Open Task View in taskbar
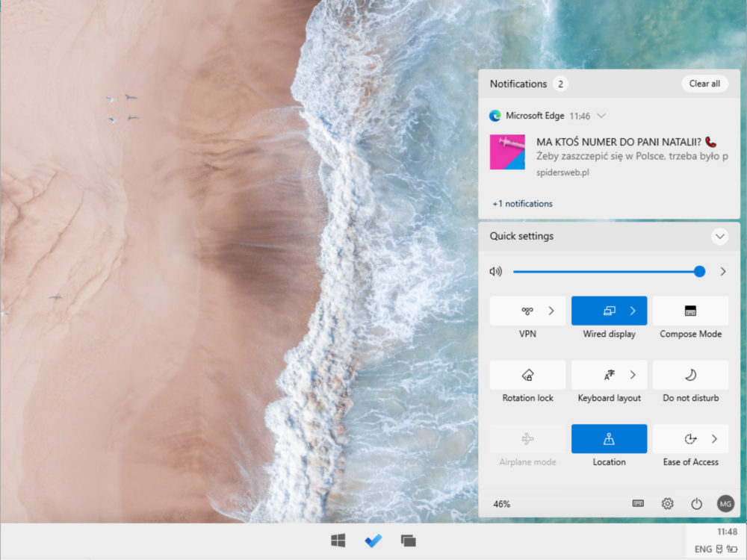The image size is (747, 560). (409, 541)
